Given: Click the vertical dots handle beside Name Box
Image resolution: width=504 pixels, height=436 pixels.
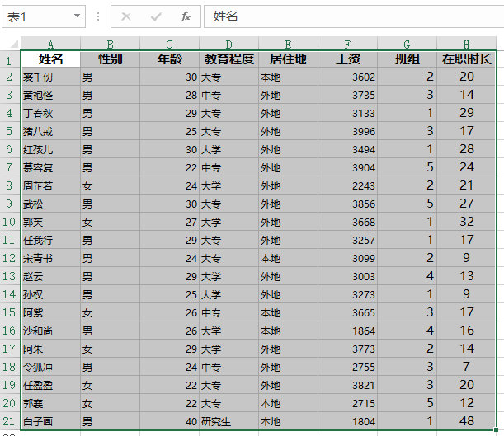Looking at the screenshot, I should (x=98, y=16).
